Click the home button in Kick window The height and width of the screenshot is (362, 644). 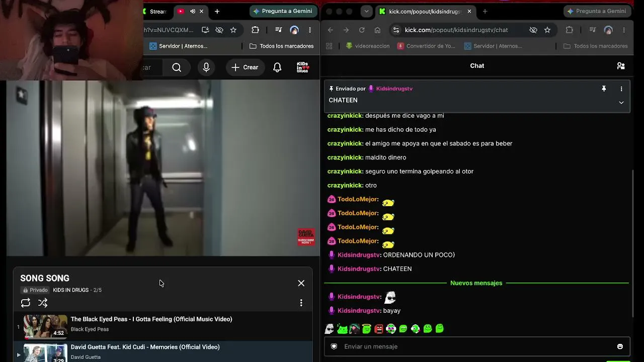377,30
